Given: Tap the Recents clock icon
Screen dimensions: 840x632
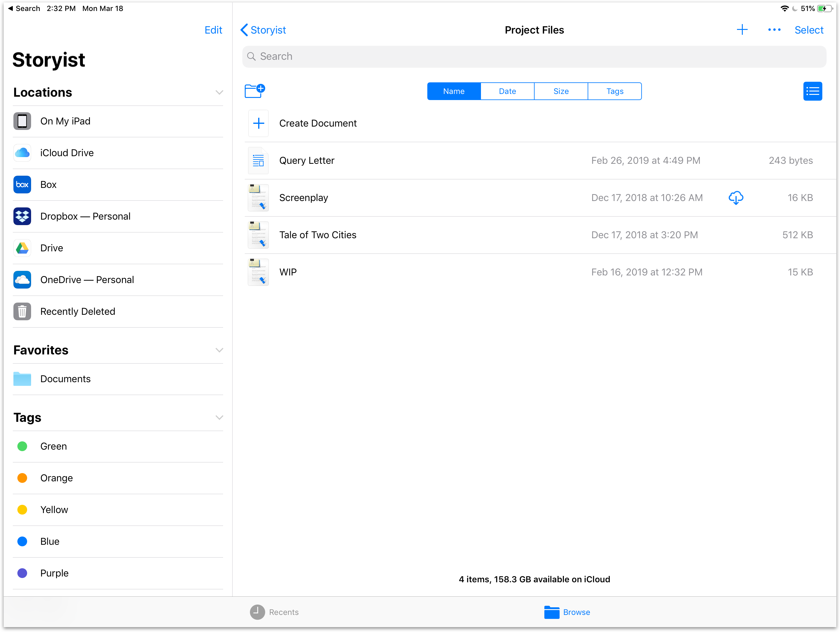Looking at the screenshot, I should (x=257, y=612).
